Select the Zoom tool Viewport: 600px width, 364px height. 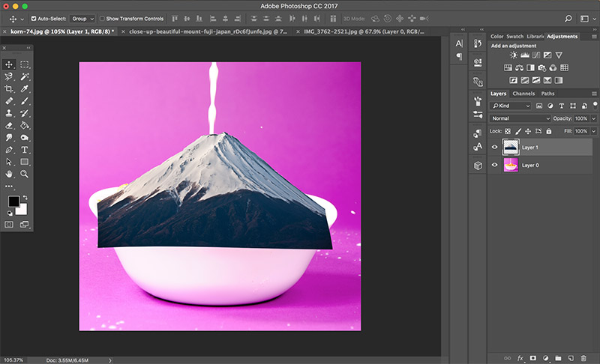click(x=25, y=175)
